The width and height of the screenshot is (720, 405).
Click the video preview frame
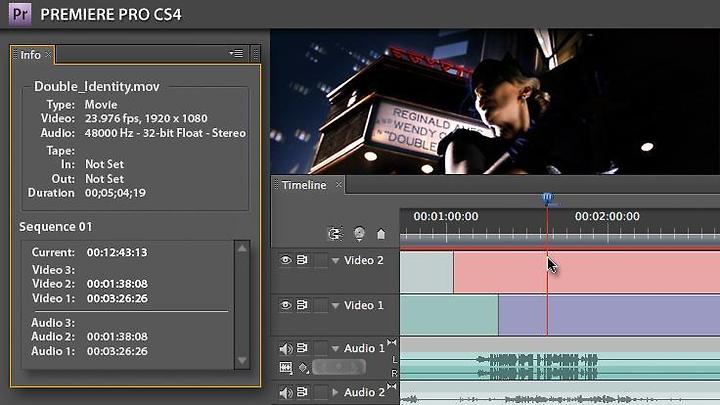point(495,101)
